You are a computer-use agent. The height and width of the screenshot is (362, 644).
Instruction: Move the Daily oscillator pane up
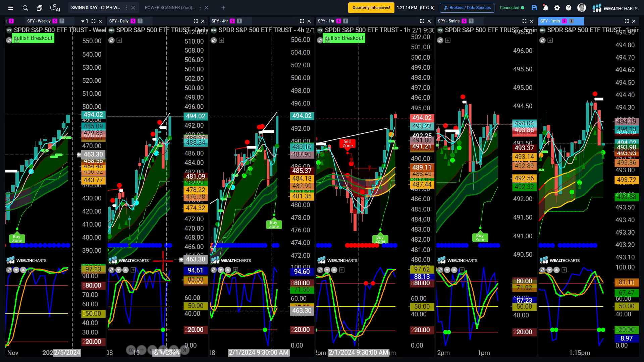pyautogui.click(x=125, y=270)
